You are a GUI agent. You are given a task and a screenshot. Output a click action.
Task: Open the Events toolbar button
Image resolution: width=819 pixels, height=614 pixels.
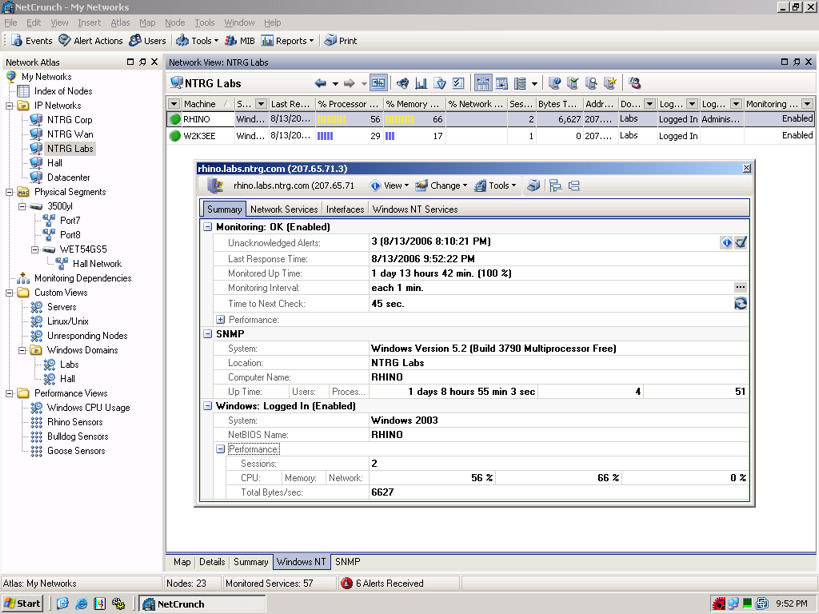32,41
